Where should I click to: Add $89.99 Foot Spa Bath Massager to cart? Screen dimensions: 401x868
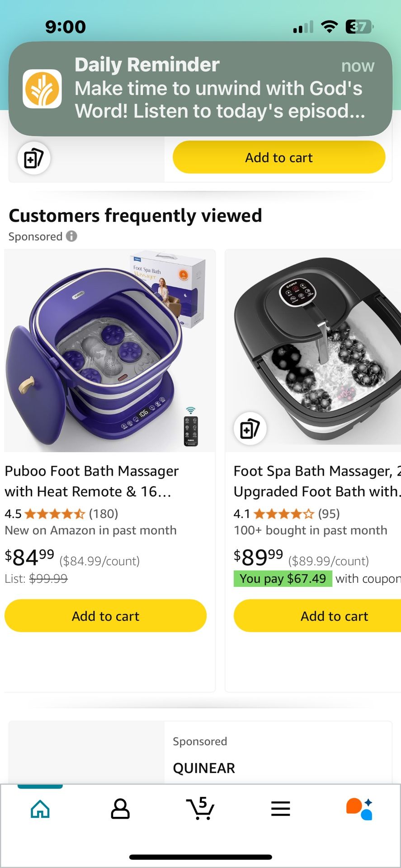point(334,616)
